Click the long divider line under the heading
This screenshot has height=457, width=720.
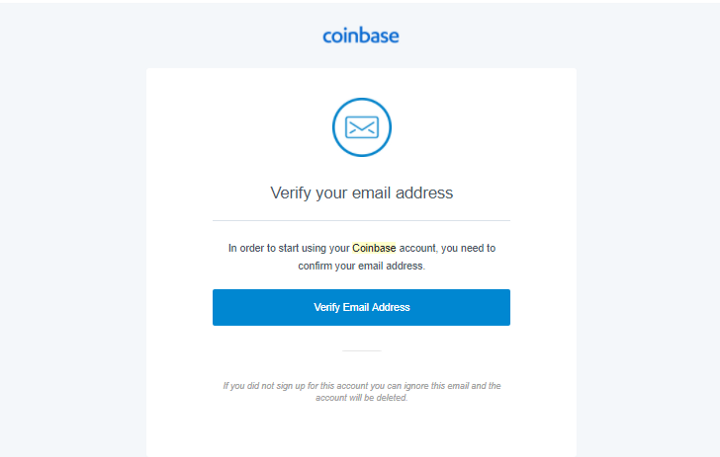tap(361, 220)
